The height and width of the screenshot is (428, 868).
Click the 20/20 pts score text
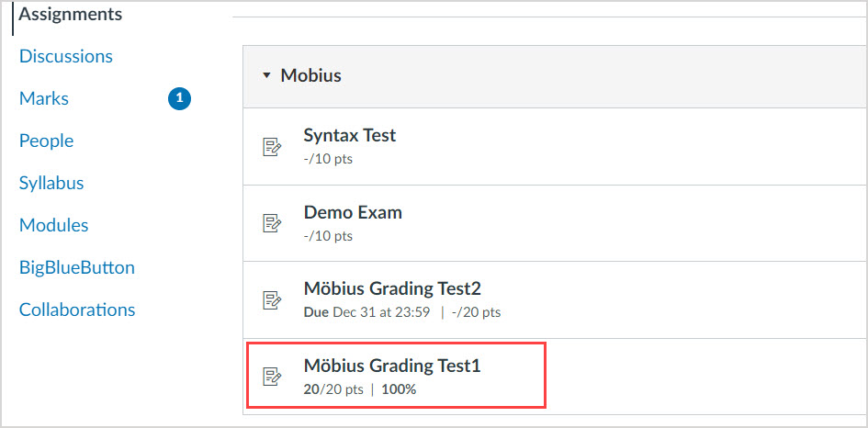[333, 389]
